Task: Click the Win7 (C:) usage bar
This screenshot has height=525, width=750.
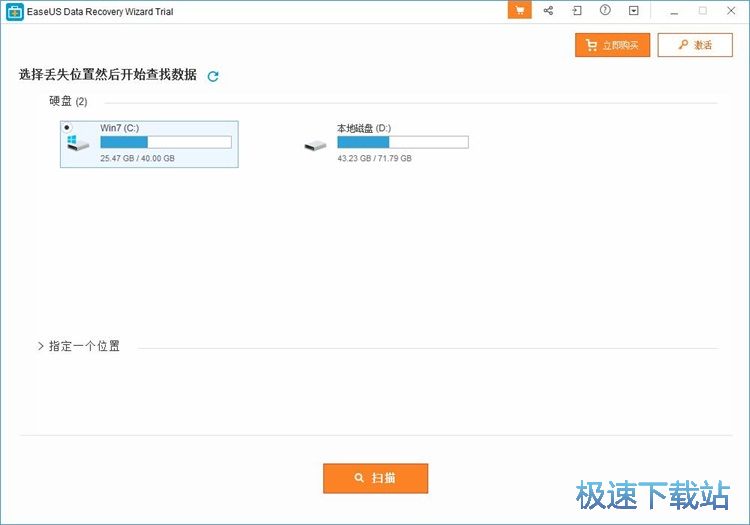Action: tap(166, 142)
